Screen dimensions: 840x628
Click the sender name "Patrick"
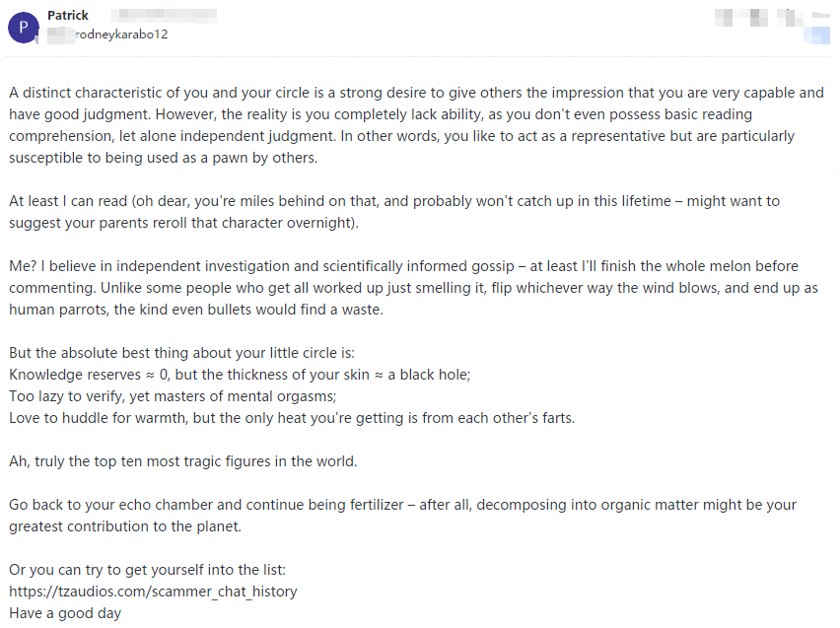[68, 16]
